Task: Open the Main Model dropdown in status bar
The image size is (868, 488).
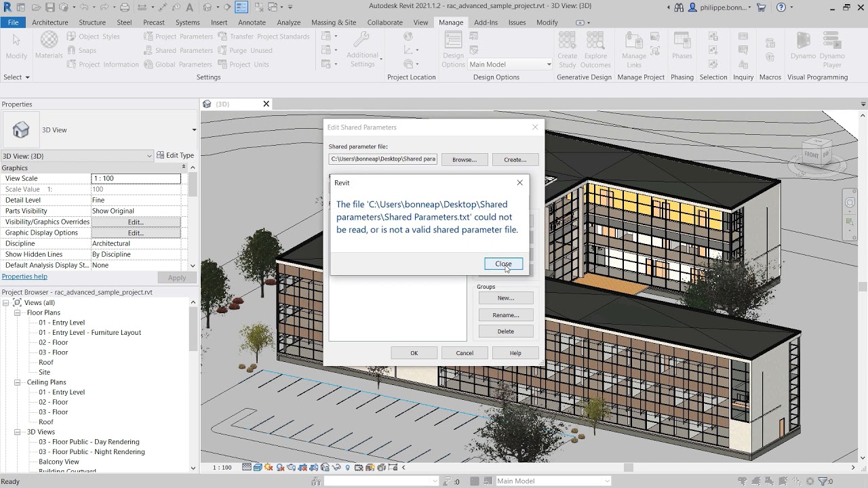Action: click(553, 481)
